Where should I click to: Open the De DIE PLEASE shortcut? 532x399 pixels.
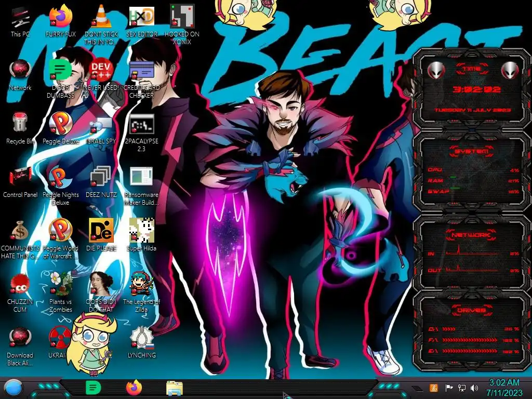[x=101, y=235]
